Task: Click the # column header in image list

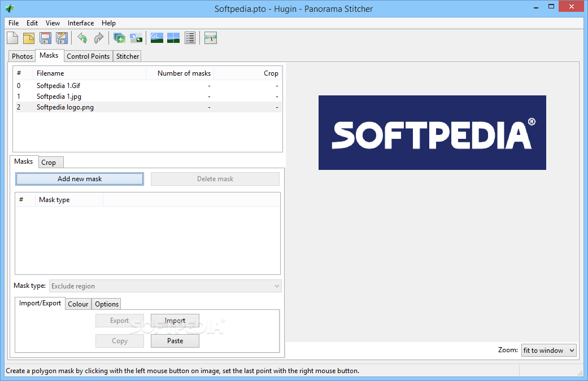Action: point(23,73)
